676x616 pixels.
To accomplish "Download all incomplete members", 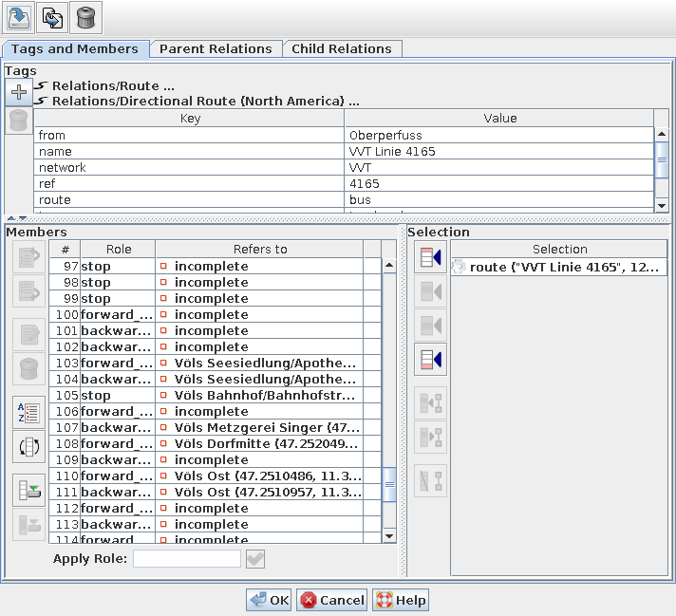I will [28, 491].
